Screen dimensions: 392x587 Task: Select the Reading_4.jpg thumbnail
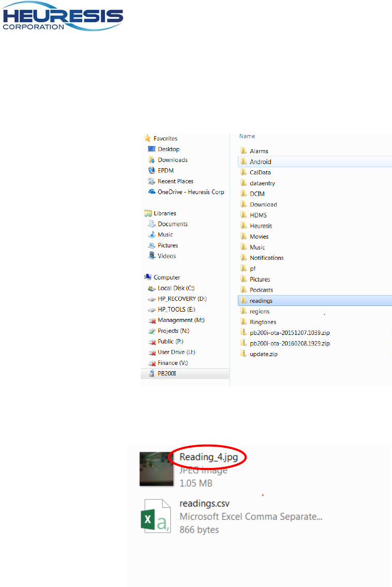pyautogui.click(x=156, y=468)
